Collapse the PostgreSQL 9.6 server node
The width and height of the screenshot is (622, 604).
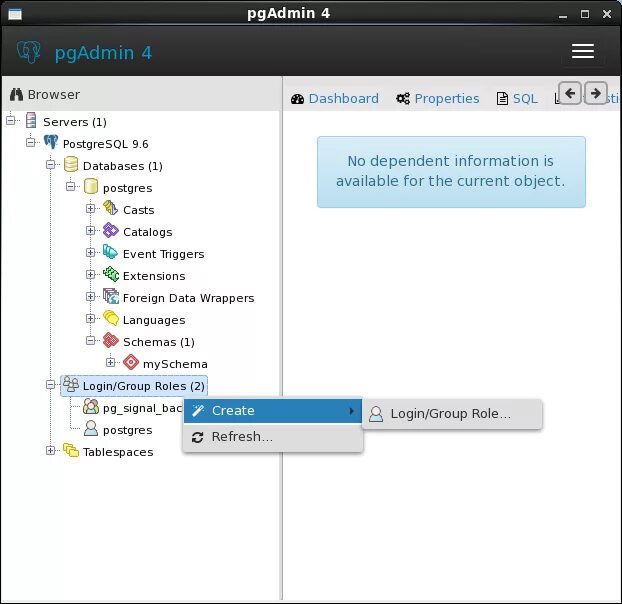point(31,142)
